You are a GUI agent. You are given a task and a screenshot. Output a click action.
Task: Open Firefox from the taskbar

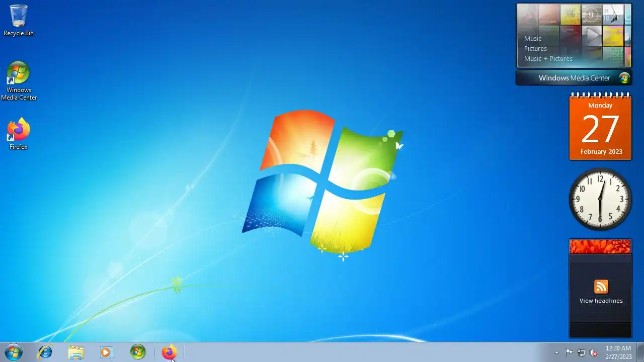pyautogui.click(x=169, y=352)
